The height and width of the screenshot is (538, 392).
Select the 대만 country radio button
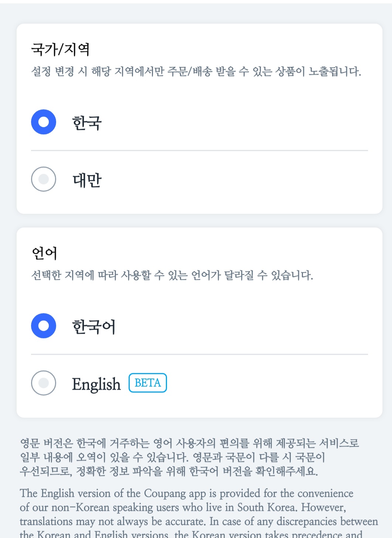pyautogui.click(x=44, y=179)
